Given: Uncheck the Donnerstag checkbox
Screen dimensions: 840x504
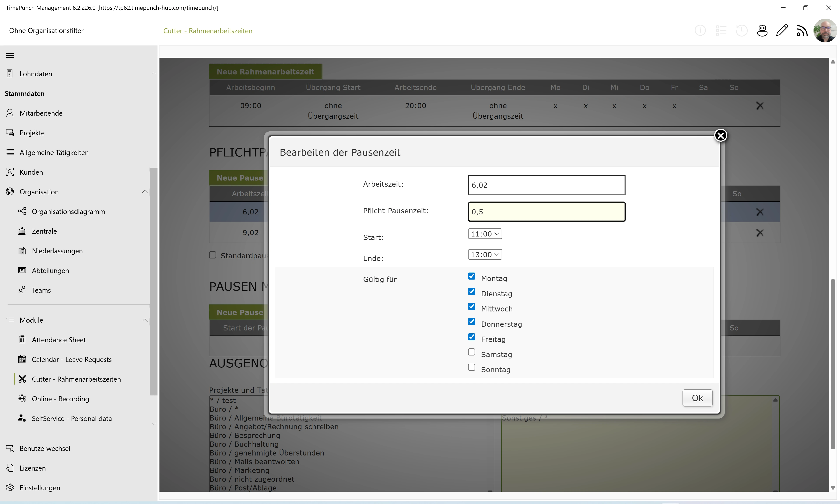Looking at the screenshot, I should pyautogui.click(x=472, y=322).
